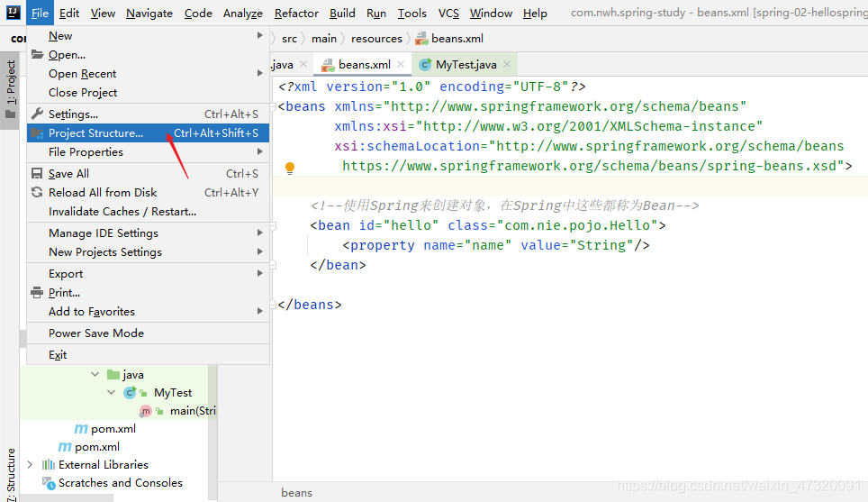Image resolution: width=868 pixels, height=502 pixels.
Task: Click the src breadcrumb
Action: pos(290,38)
